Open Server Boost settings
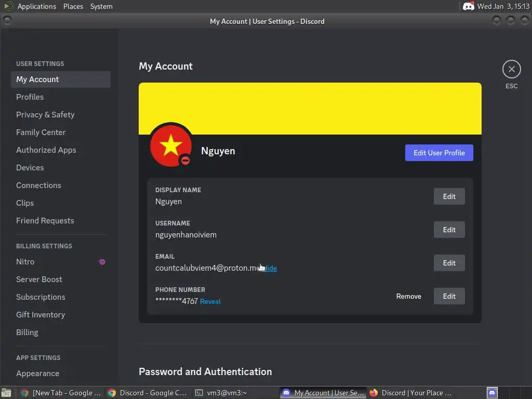 coord(61,279)
